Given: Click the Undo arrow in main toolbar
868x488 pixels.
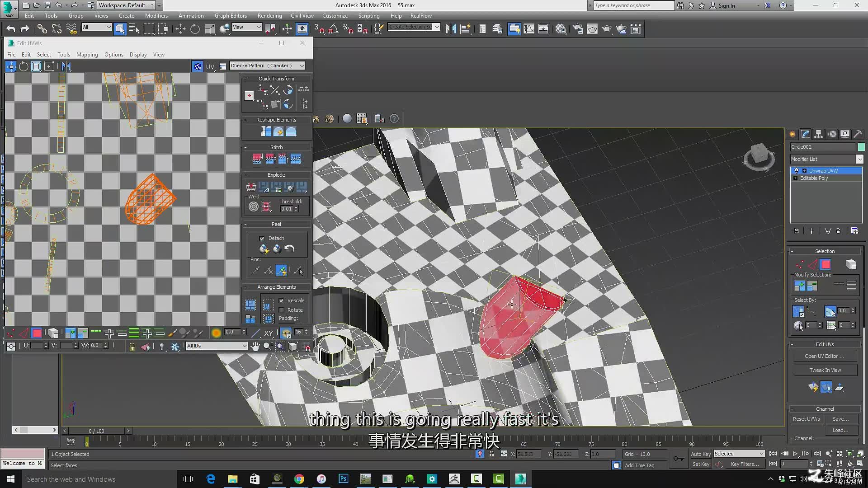Looking at the screenshot, I should click(11, 29).
